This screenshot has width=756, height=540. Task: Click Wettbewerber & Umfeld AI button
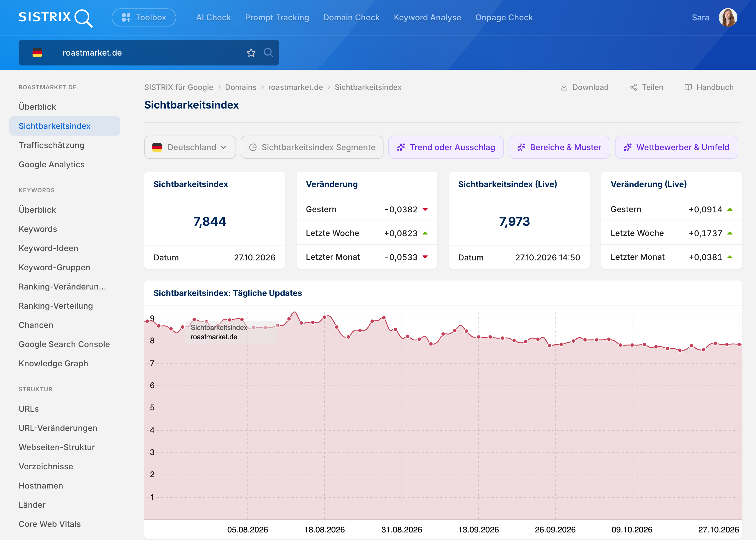tap(676, 147)
